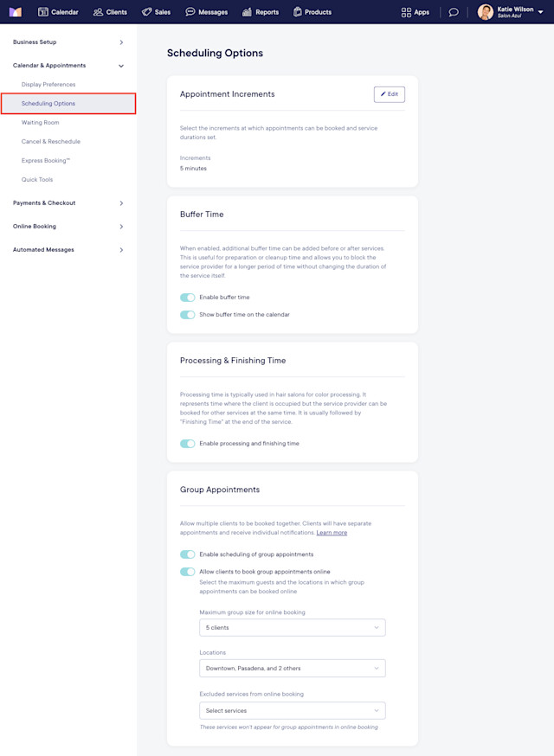Toggle Enable scheduling of group appointments
Viewport: 554px width, 756px height.
point(188,554)
